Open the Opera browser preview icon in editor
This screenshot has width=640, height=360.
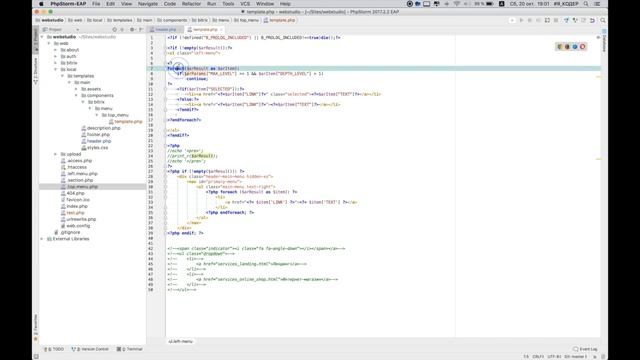tap(582, 47)
